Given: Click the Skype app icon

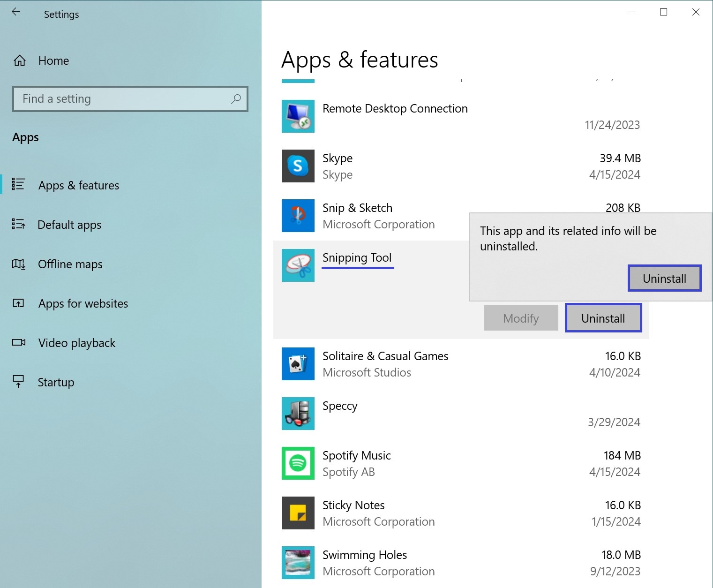Looking at the screenshot, I should [298, 166].
